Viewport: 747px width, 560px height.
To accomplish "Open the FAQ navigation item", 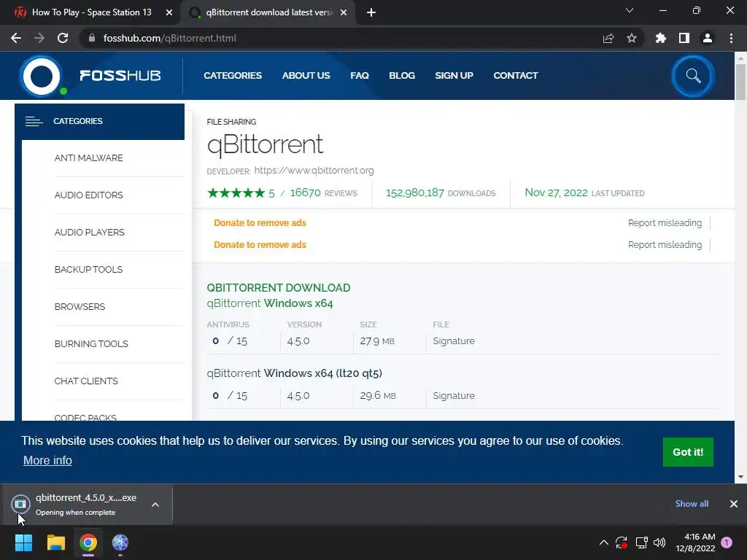I will [360, 76].
